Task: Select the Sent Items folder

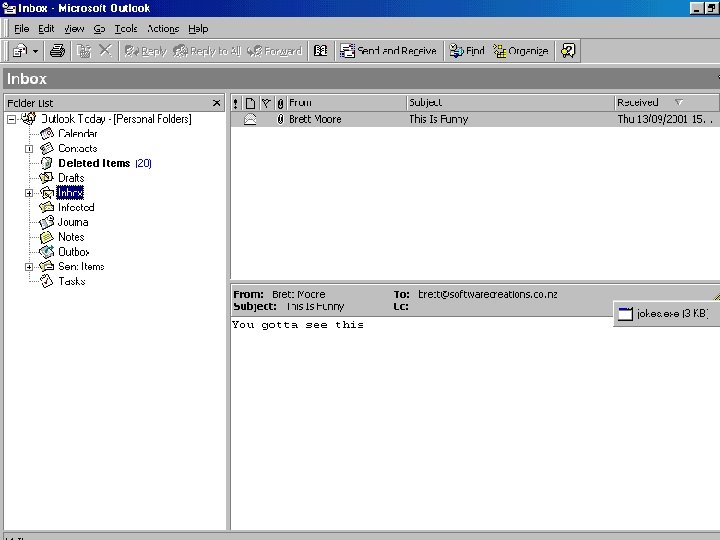Action: [81, 266]
